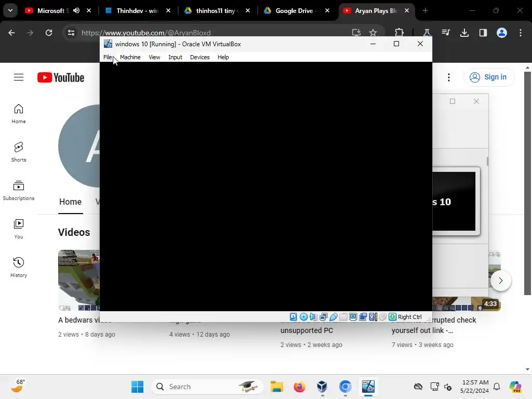Click the YouTube logo
532x399 pixels.
pyautogui.click(x=61, y=77)
